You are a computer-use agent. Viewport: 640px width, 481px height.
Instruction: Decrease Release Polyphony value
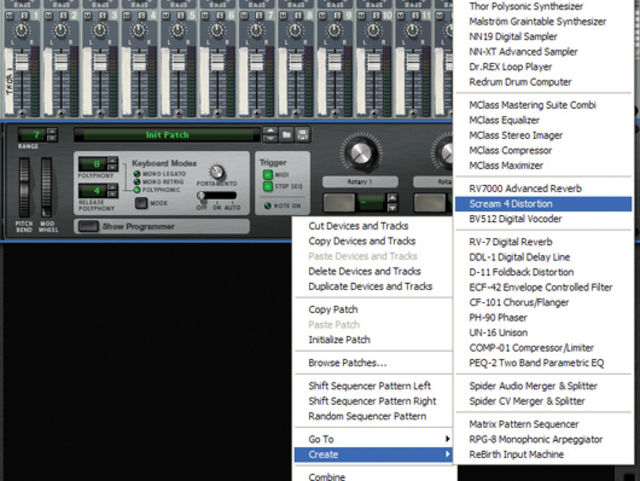pyautogui.click(x=112, y=194)
